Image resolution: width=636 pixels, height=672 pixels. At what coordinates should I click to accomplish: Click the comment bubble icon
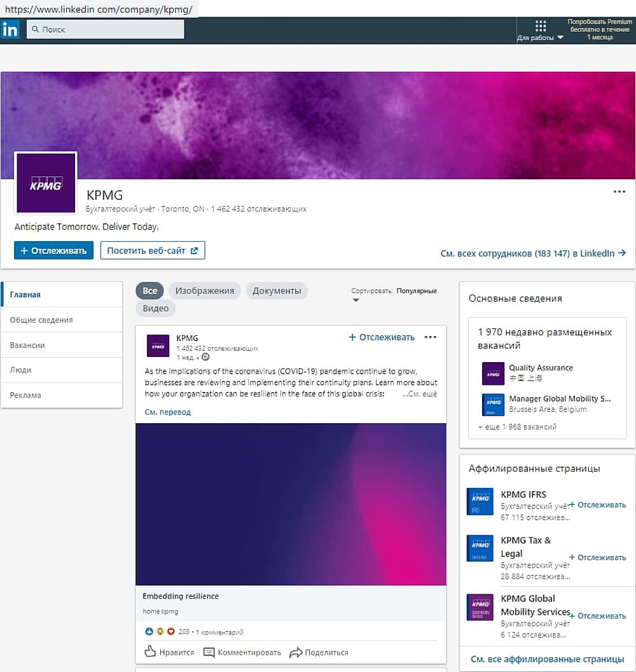(209, 652)
